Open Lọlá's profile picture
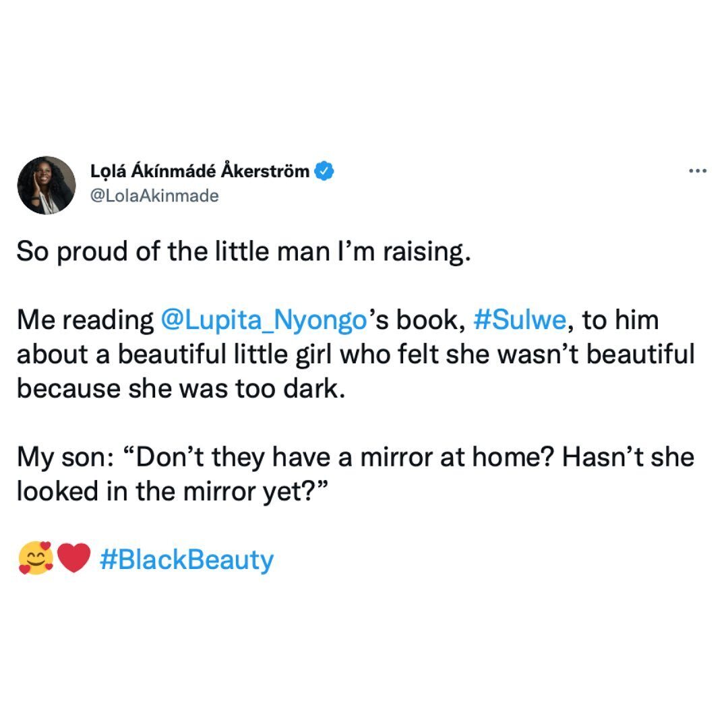 click(x=47, y=185)
